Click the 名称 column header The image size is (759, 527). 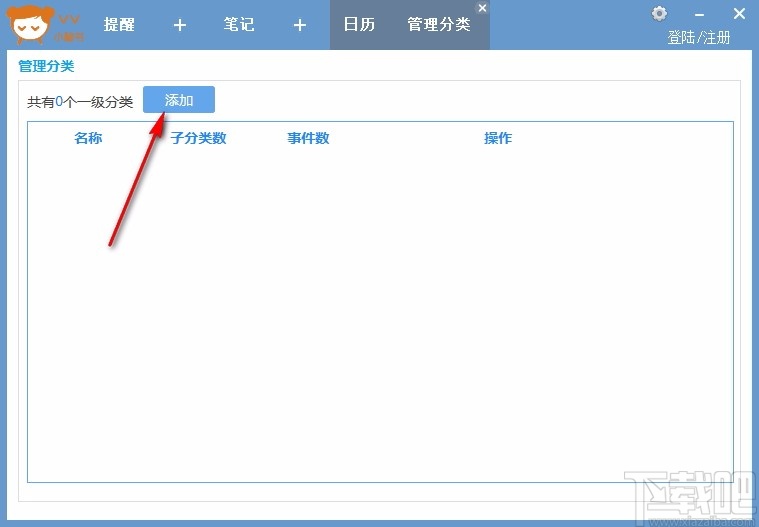pos(88,138)
